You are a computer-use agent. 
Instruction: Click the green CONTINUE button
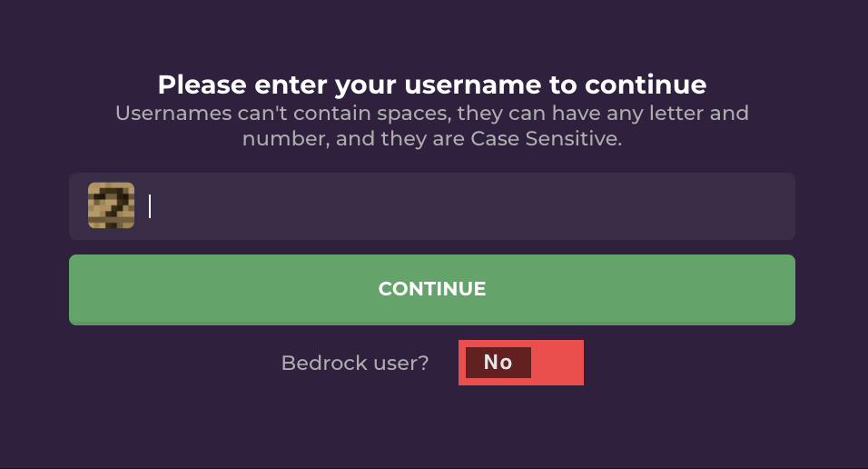click(x=432, y=289)
